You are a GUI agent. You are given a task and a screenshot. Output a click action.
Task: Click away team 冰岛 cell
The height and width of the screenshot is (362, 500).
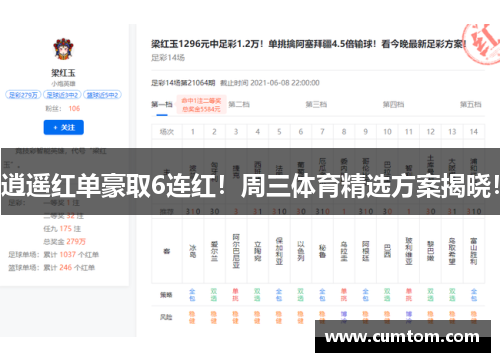[193, 251]
